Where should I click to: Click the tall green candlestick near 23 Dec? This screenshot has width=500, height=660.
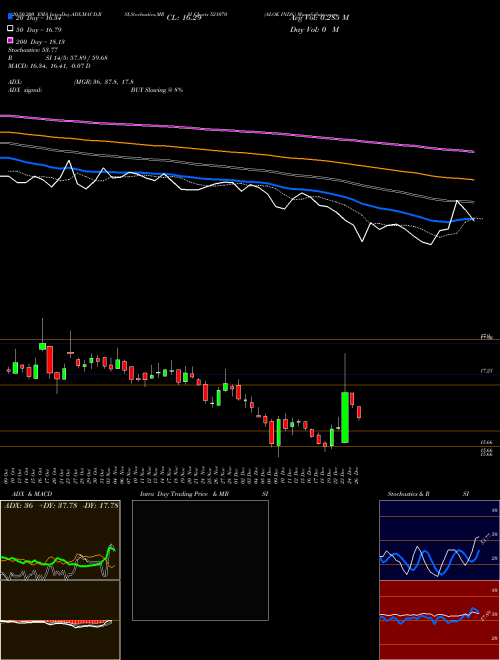pos(345,417)
